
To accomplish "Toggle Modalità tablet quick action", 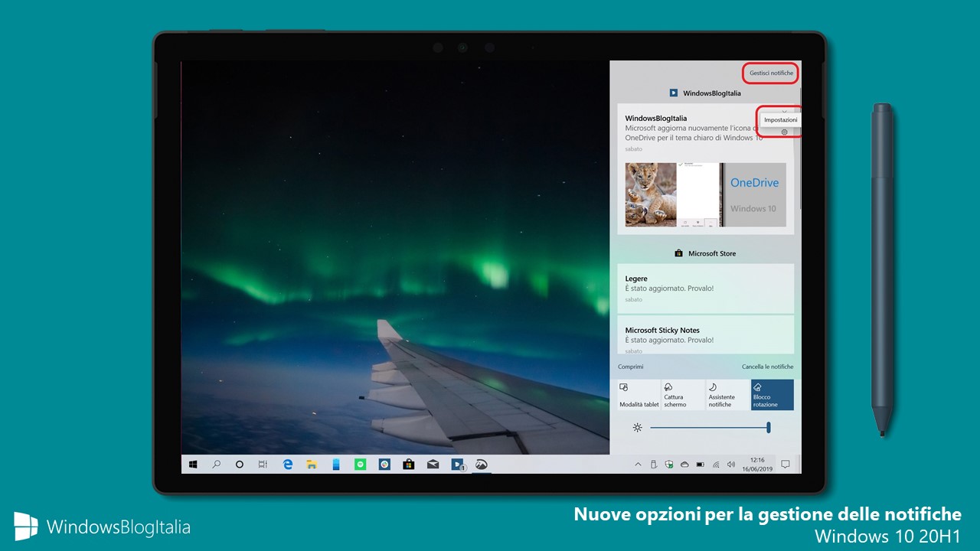I will (x=639, y=395).
